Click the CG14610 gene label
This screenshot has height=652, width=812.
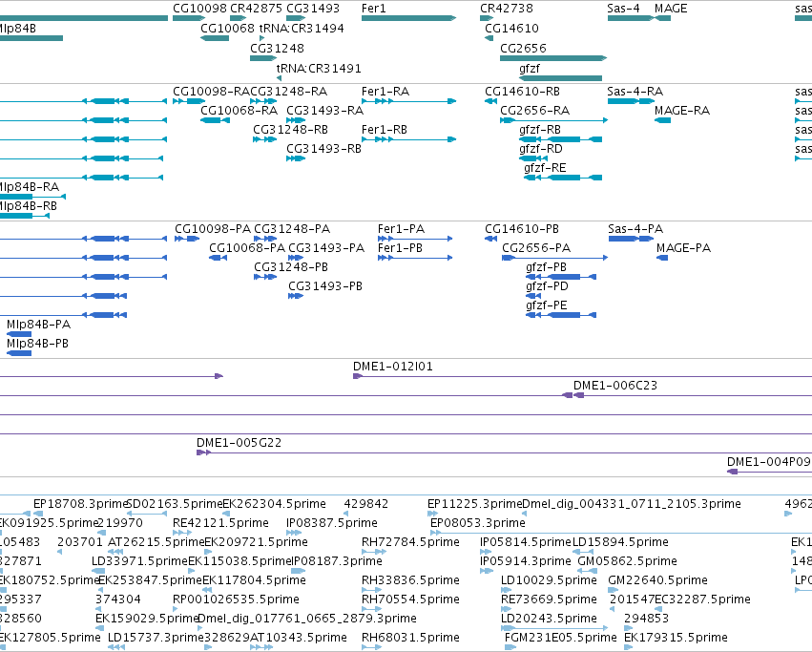[511, 28]
